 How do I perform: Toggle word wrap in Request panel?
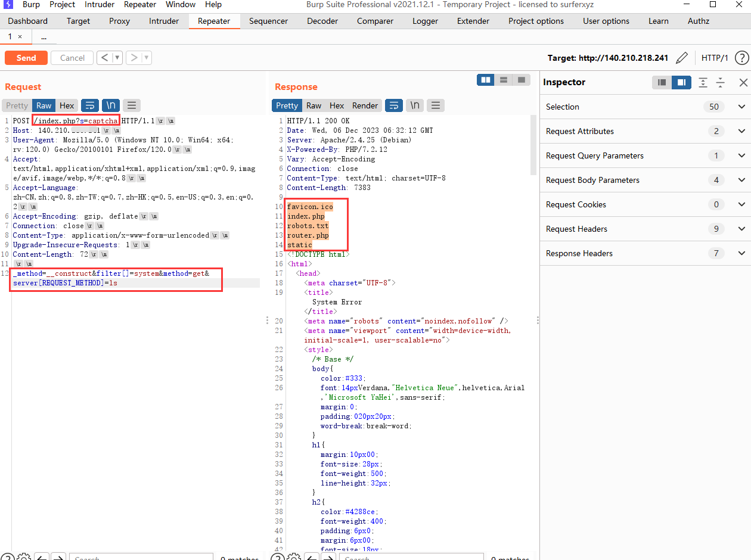point(90,105)
